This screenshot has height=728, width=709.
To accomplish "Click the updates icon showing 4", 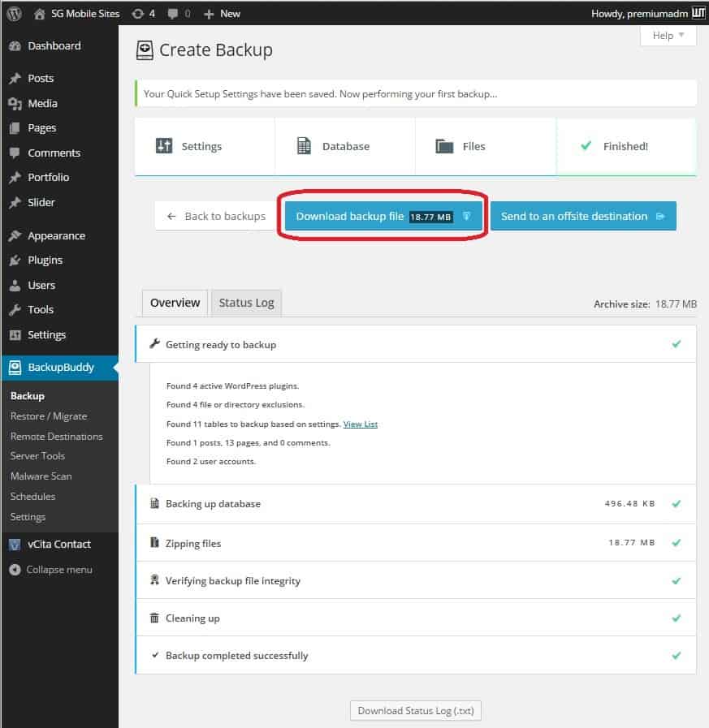I will [137, 14].
